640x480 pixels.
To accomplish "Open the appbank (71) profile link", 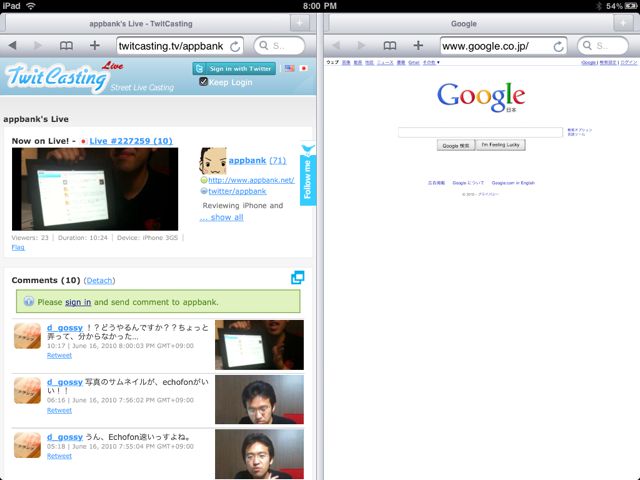I will point(257,160).
